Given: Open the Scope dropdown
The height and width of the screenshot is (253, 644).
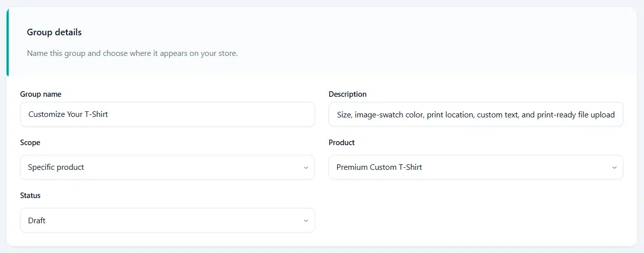Looking at the screenshot, I should tap(168, 167).
